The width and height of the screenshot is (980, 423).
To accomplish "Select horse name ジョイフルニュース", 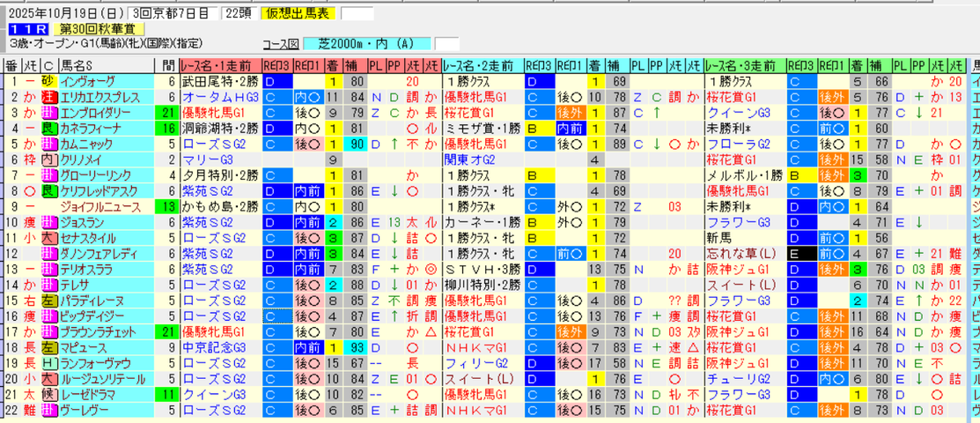I will (x=100, y=206).
